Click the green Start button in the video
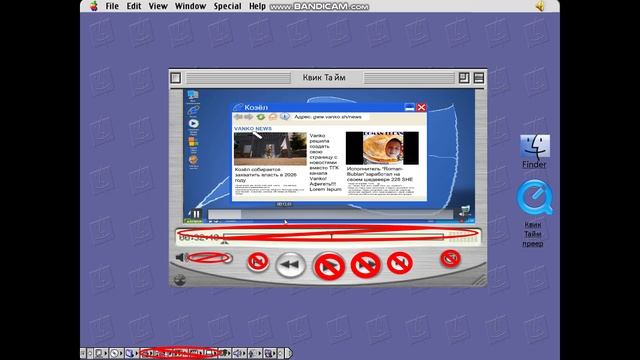Image resolution: width=640 pixels, height=360 pixels. click(x=193, y=221)
